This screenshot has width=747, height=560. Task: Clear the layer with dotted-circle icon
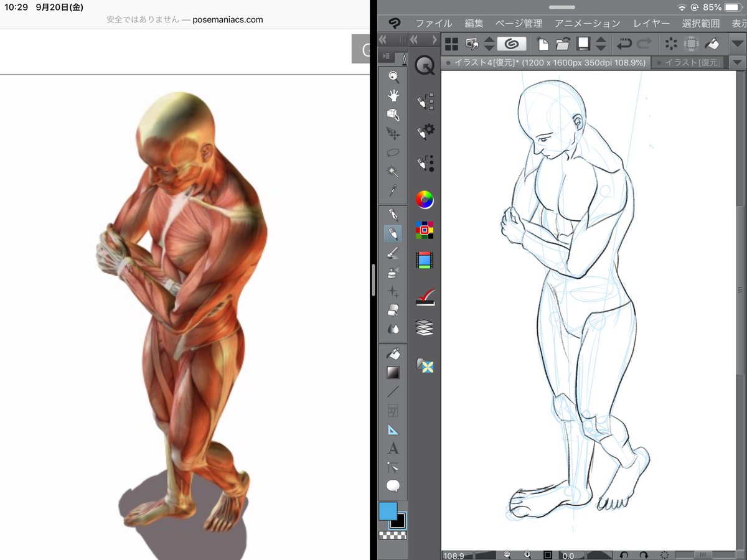click(x=670, y=44)
